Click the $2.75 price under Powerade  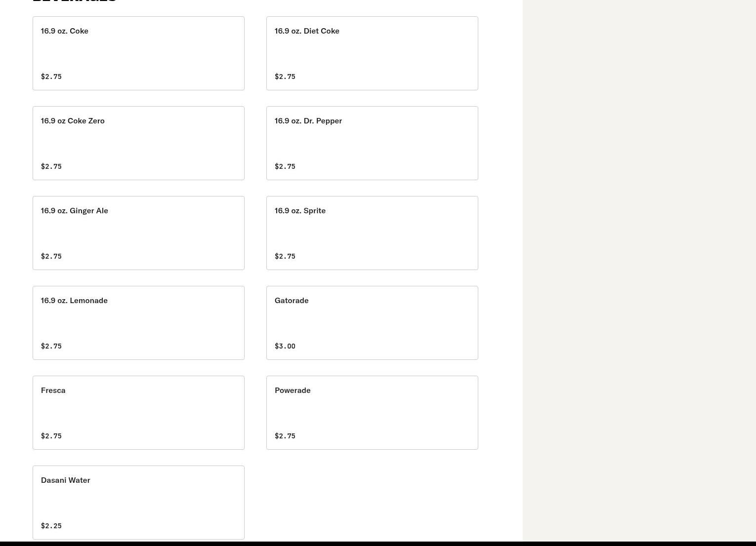(285, 436)
